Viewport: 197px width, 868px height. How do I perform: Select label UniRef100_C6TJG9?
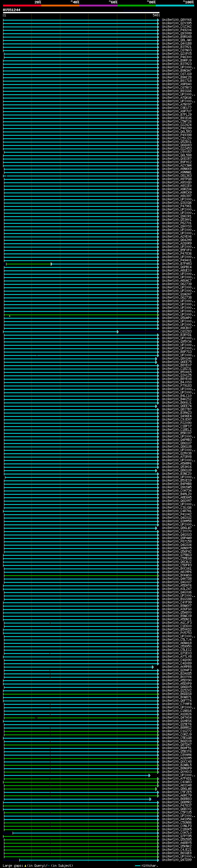click(x=177, y=74)
